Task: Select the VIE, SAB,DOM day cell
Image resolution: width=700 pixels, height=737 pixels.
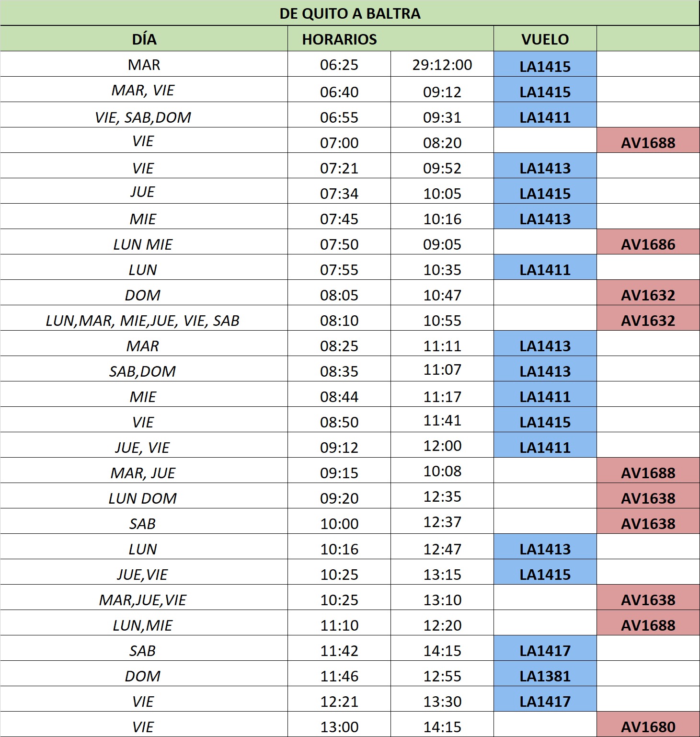Action: tap(143, 117)
